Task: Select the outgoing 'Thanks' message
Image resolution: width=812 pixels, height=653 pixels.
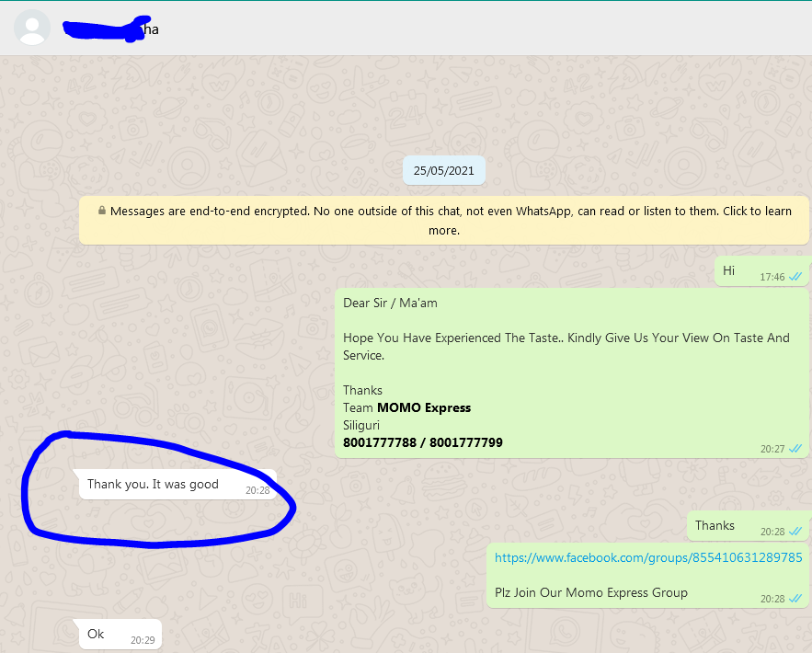Action: (x=749, y=526)
